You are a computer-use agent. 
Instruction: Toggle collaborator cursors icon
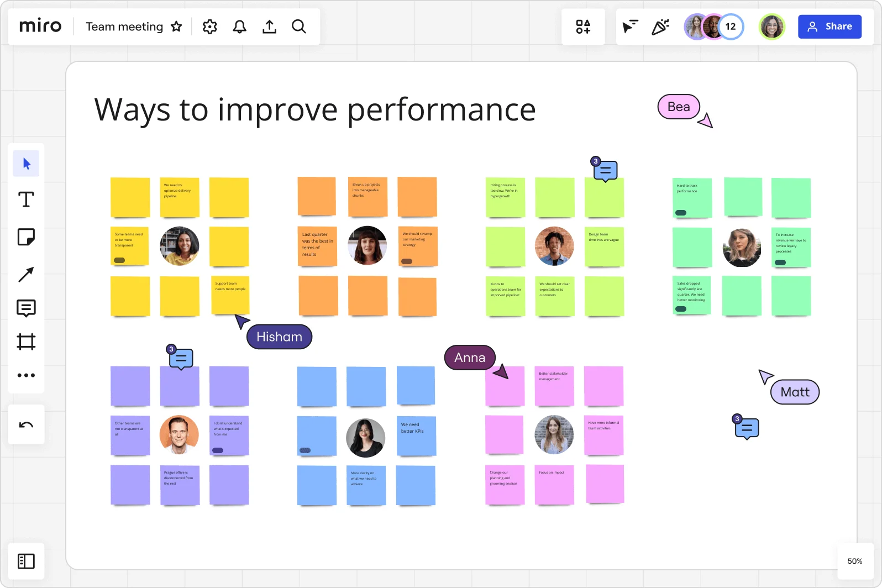click(630, 27)
